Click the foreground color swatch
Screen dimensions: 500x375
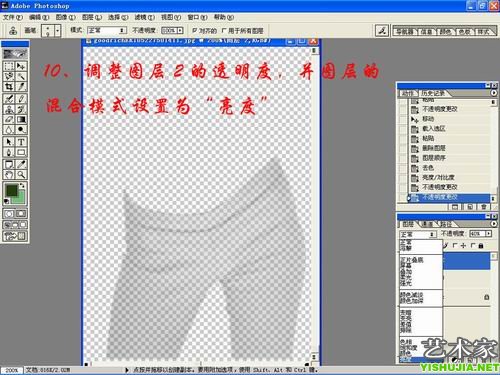click(x=12, y=190)
